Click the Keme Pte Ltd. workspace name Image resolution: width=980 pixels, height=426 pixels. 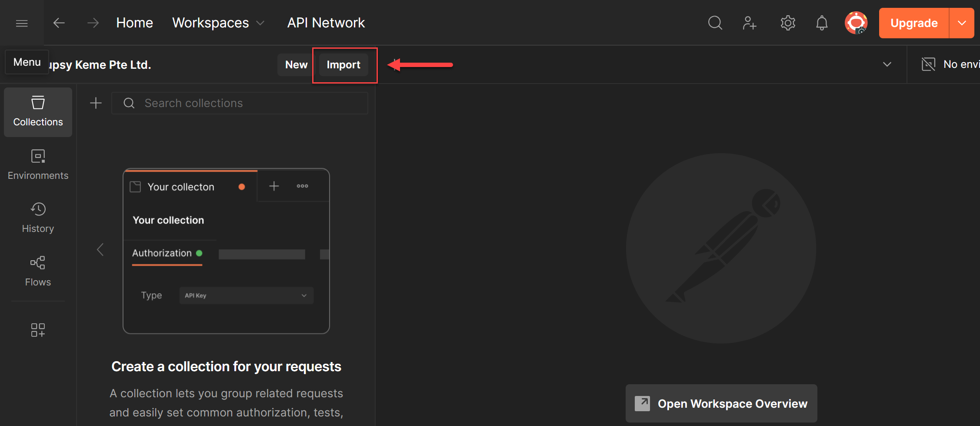(x=100, y=65)
